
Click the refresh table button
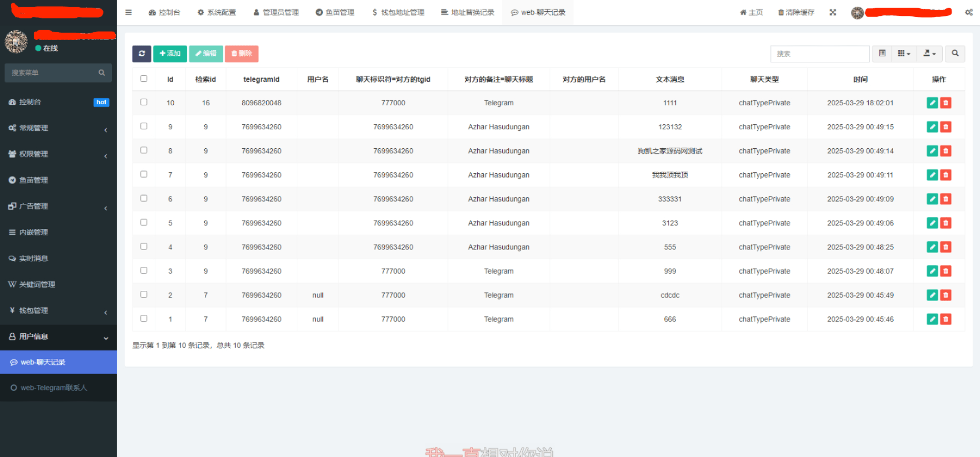tap(142, 54)
